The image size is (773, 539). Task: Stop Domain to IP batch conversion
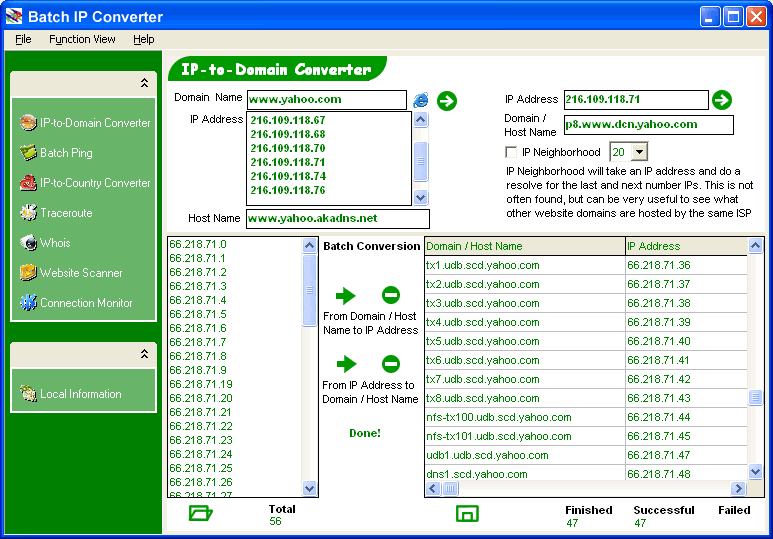[x=391, y=295]
